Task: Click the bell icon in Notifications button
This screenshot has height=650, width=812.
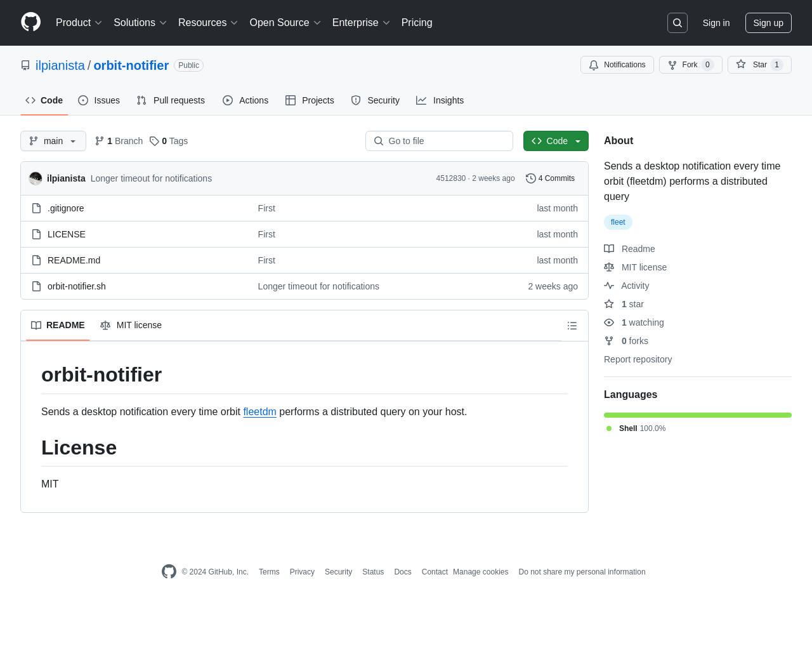Action: [594, 65]
